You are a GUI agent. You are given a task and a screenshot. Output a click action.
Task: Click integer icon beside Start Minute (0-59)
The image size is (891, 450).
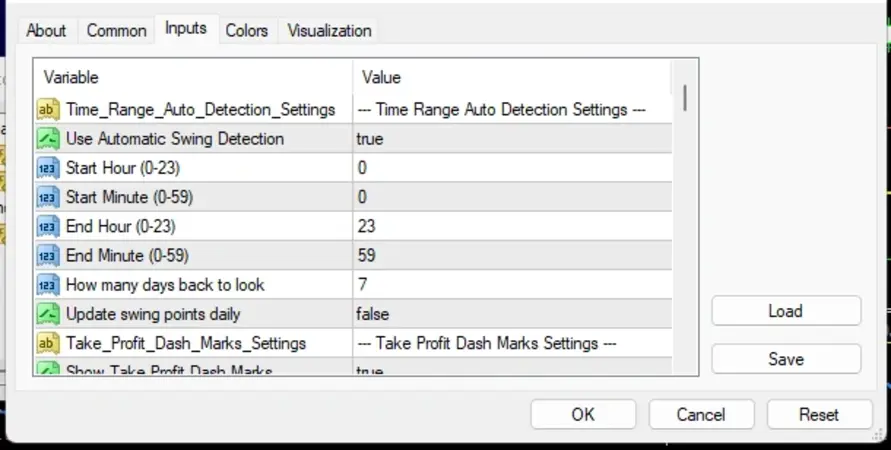[x=48, y=197]
